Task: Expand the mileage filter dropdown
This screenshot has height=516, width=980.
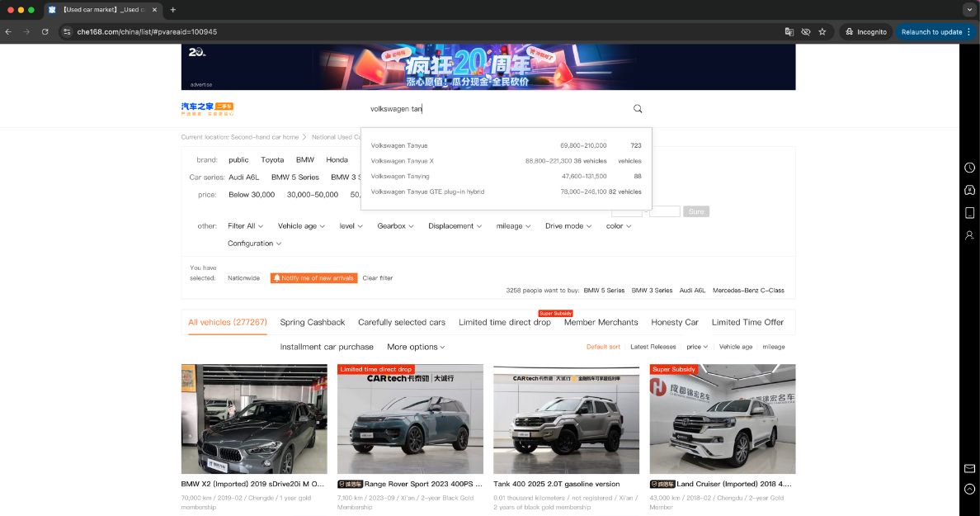Action: point(513,226)
